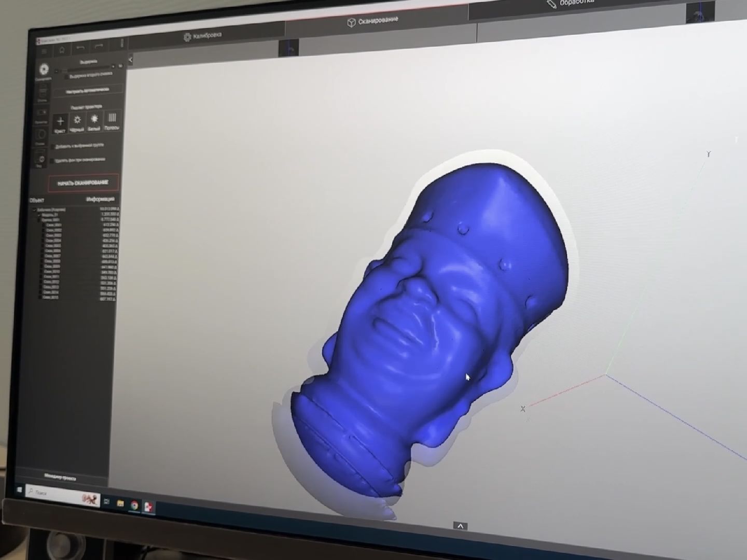Select the Крест projector pattern icon

click(x=60, y=122)
